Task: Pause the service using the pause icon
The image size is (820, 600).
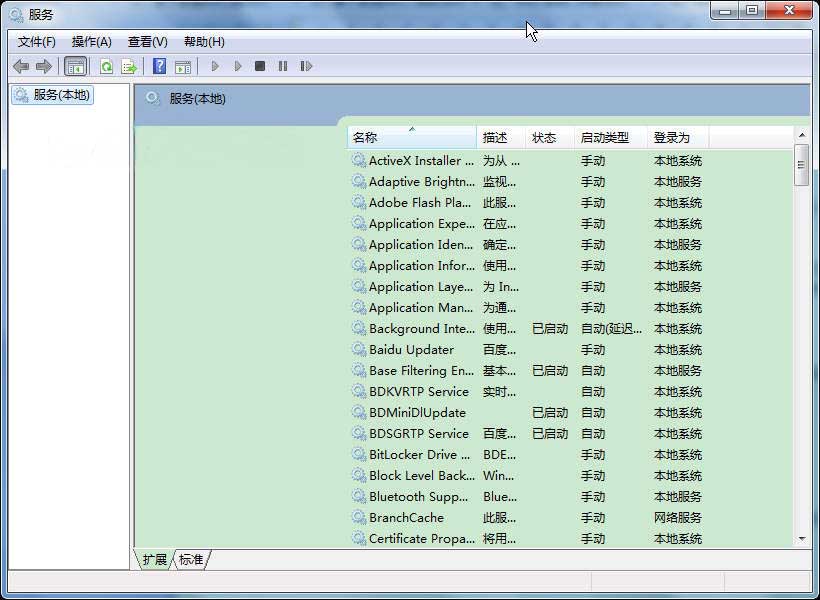Action: coord(284,66)
